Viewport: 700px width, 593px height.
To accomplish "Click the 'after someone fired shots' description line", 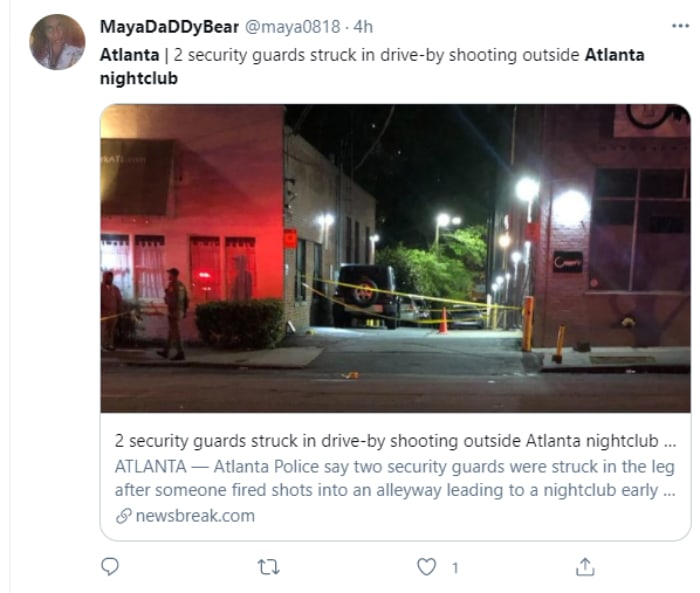I will (x=395, y=490).
